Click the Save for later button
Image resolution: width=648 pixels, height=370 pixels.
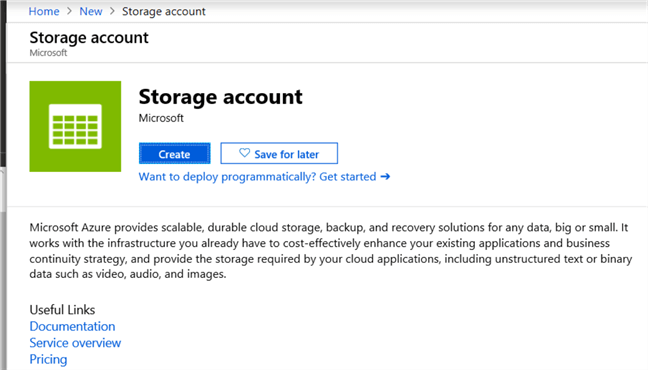[279, 153]
